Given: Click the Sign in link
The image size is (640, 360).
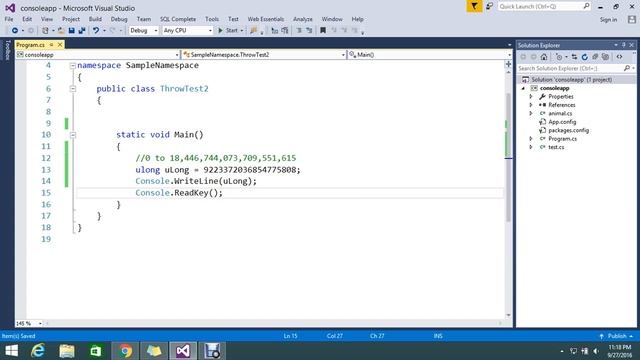Looking at the screenshot, I should (x=608, y=20).
